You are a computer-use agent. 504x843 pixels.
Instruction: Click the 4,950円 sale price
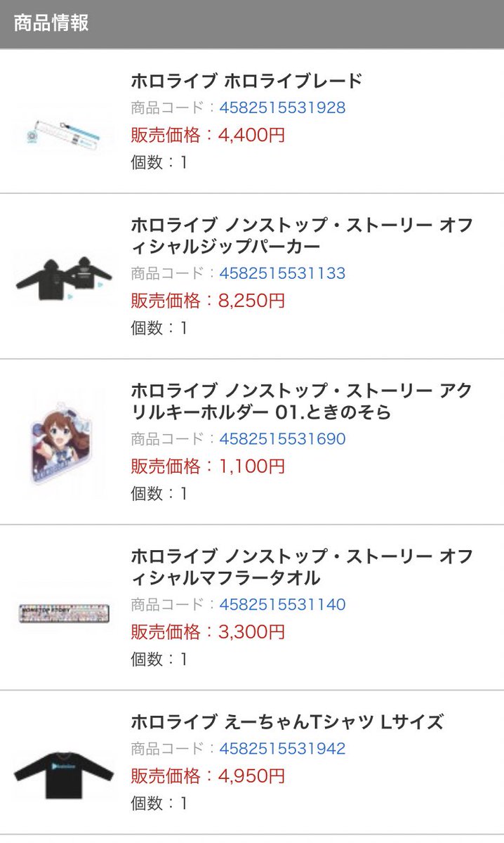pos(251,776)
